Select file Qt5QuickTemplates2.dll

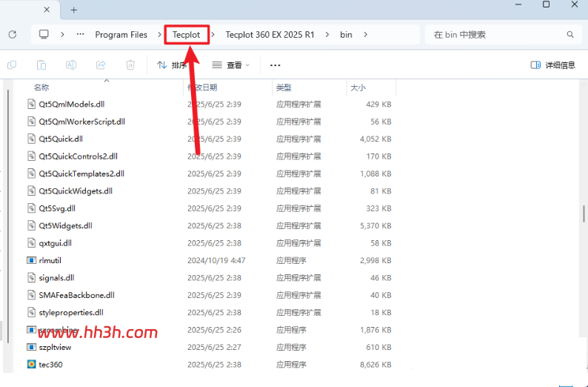tap(81, 173)
